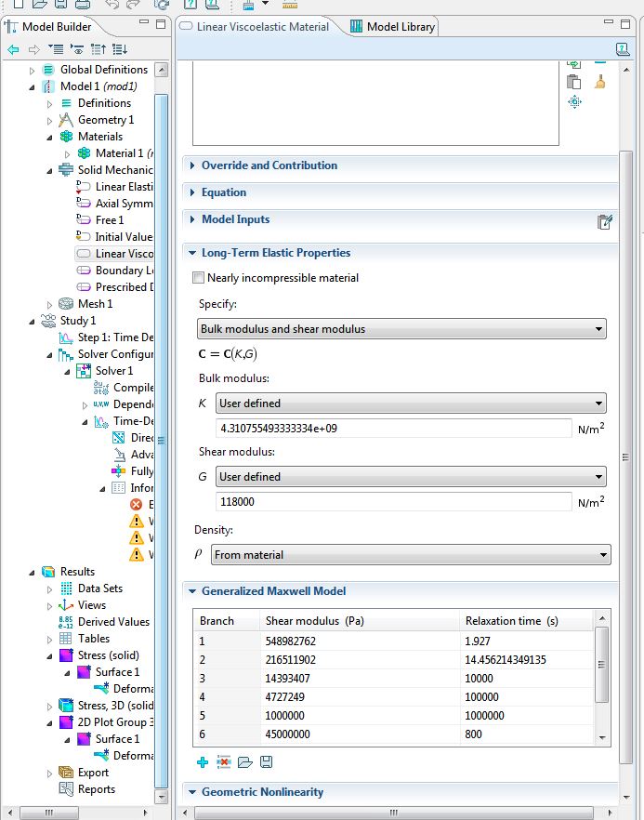Open Bulk modulus K source dropdown

[410, 403]
